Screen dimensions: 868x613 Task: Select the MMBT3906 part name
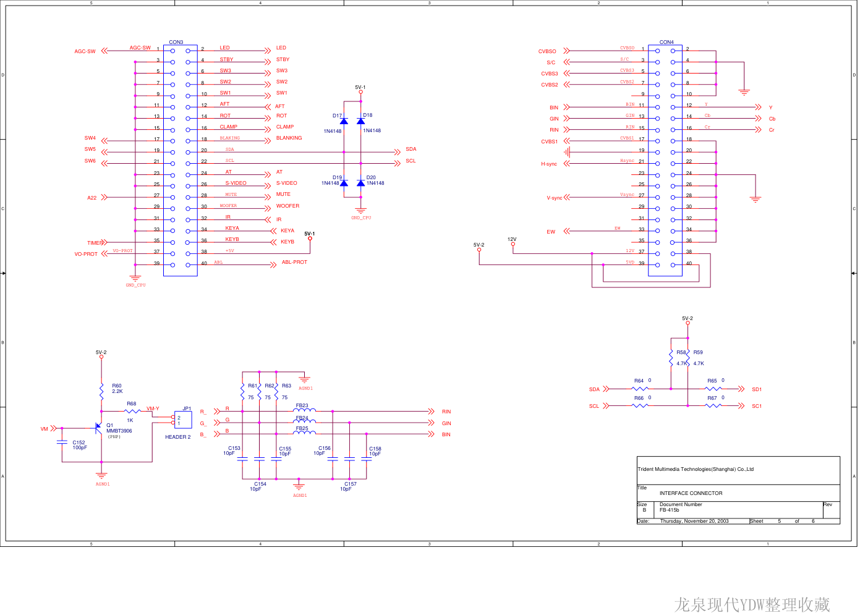pyautogui.click(x=119, y=431)
